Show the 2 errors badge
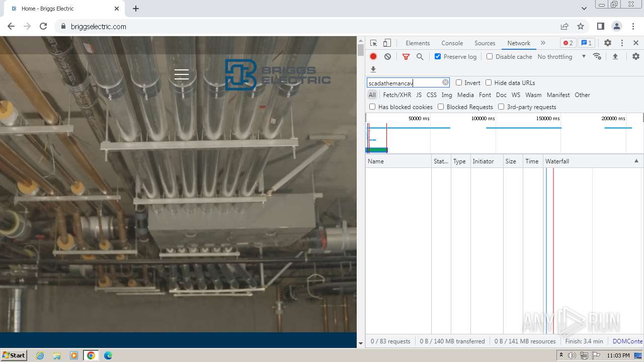This screenshot has width=644, height=362. click(x=568, y=43)
